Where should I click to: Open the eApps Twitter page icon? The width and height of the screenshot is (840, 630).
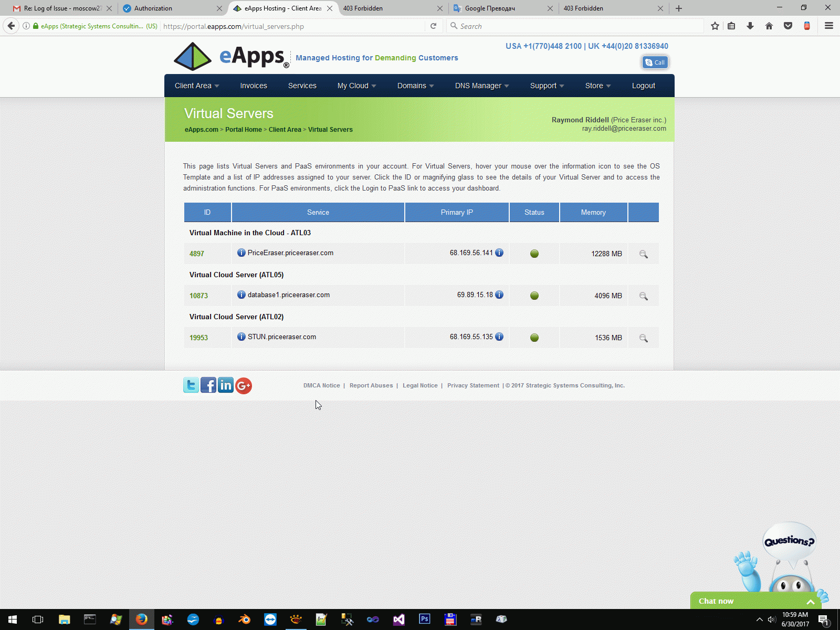coord(191,385)
